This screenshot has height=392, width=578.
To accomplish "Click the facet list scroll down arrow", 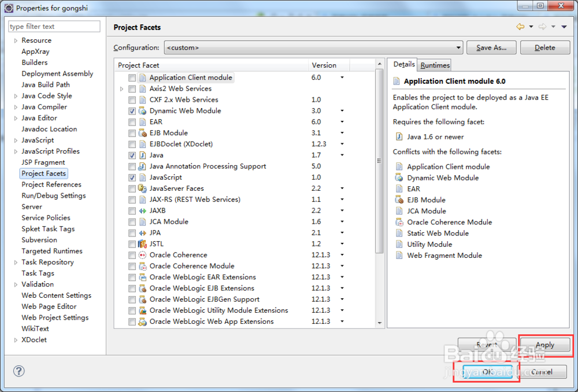I will [x=380, y=323].
